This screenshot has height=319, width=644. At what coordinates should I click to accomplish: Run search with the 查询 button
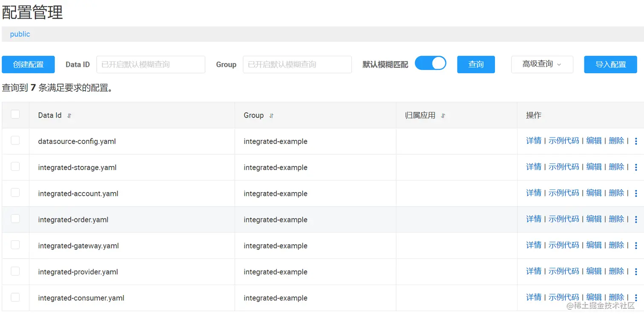[476, 64]
